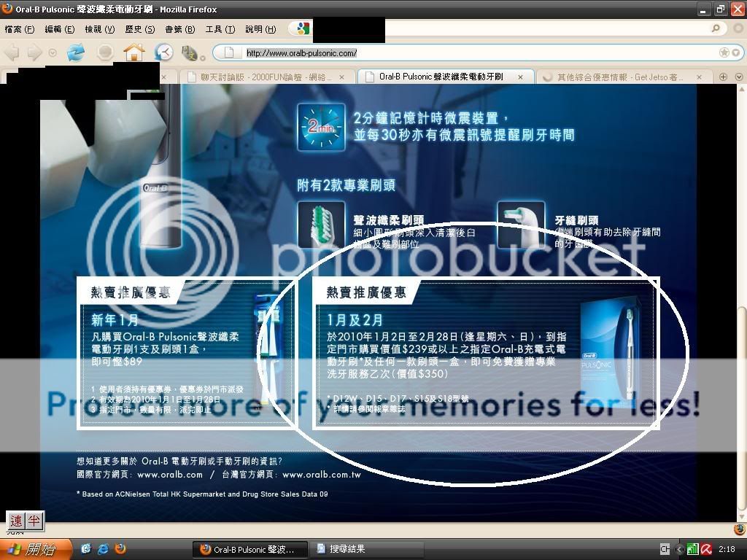Open the address bar URL dropdown
The image size is (747, 560).
[x=735, y=52]
